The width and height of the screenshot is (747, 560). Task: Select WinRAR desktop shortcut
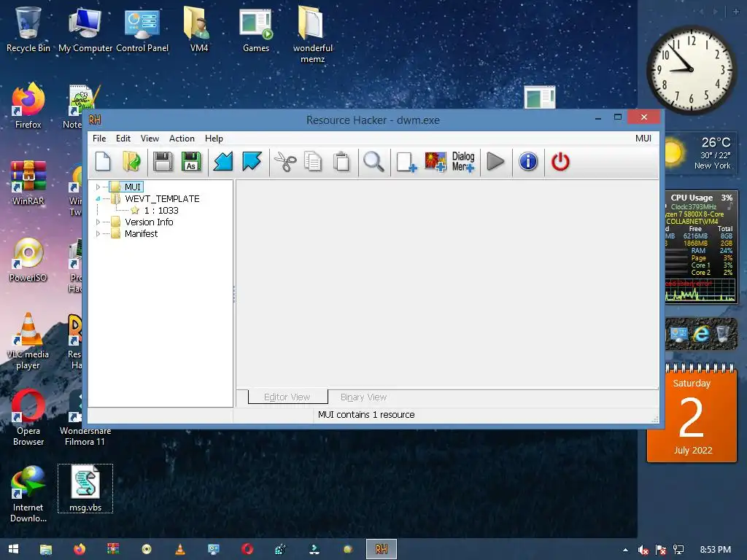pyautogui.click(x=28, y=183)
